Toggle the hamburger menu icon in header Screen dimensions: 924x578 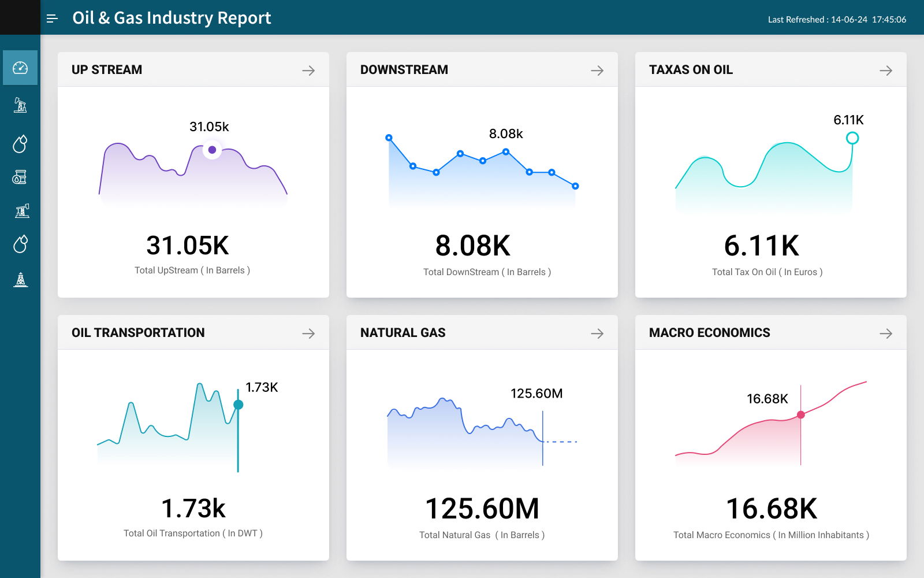(x=52, y=18)
